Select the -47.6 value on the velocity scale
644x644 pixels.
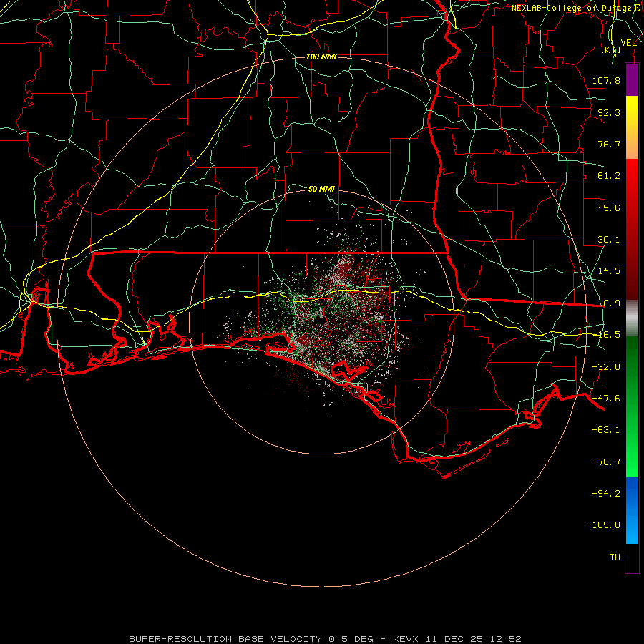click(x=606, y=399)
